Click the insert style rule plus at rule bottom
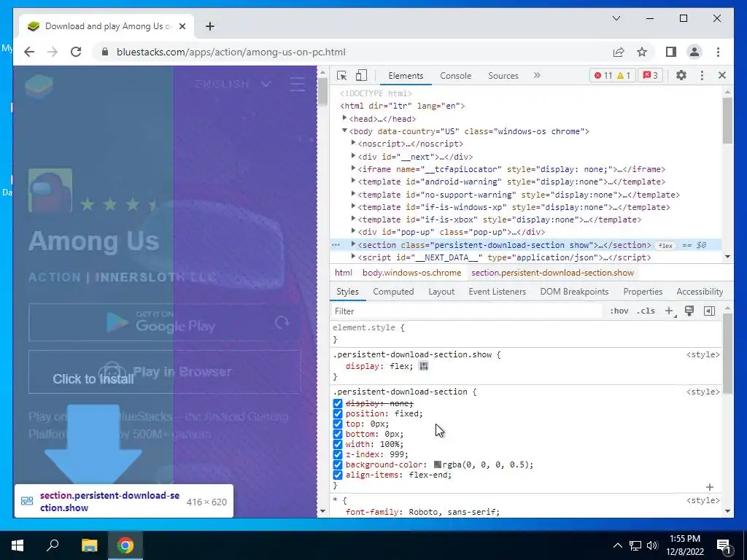Screen dimensions: 747x560 [709, 487]
